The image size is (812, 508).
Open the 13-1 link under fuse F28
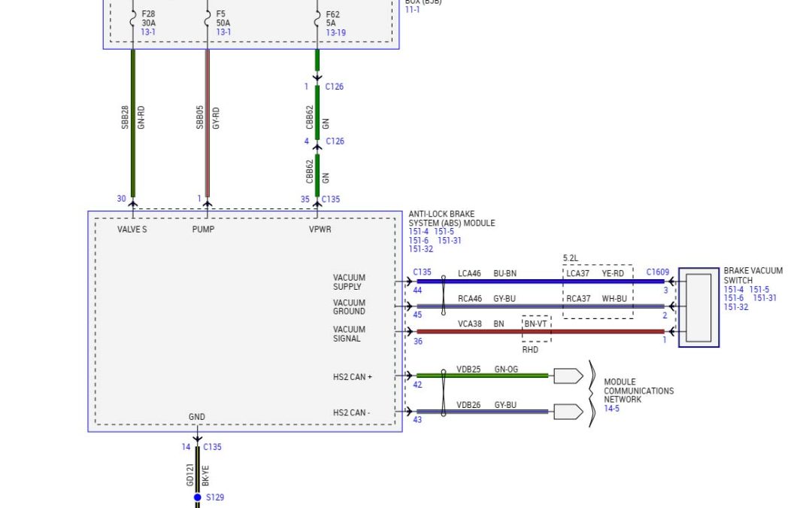point(149,32)
